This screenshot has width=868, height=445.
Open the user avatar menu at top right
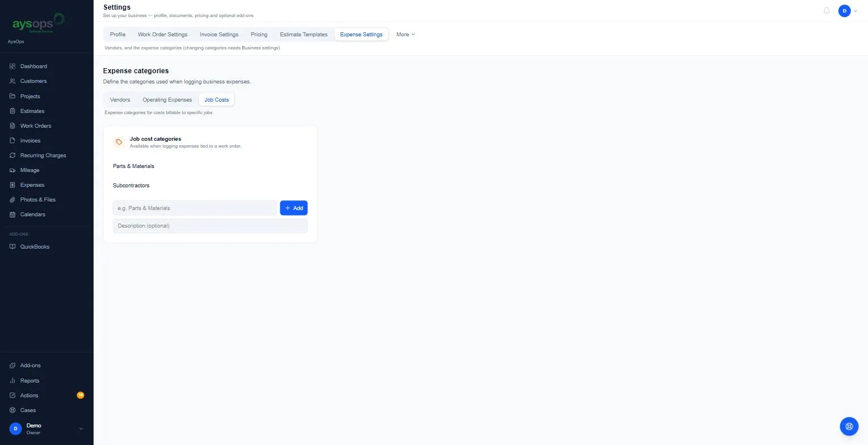pos(848,11)
